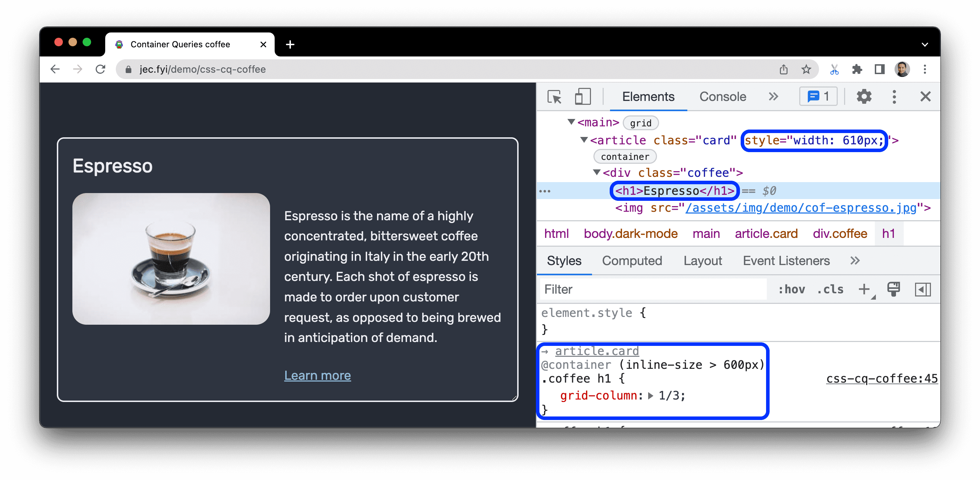The height and width of the screenshot is (480, 980).
Task: Toggle the .cls class editor
Action: tap(831, 288)
